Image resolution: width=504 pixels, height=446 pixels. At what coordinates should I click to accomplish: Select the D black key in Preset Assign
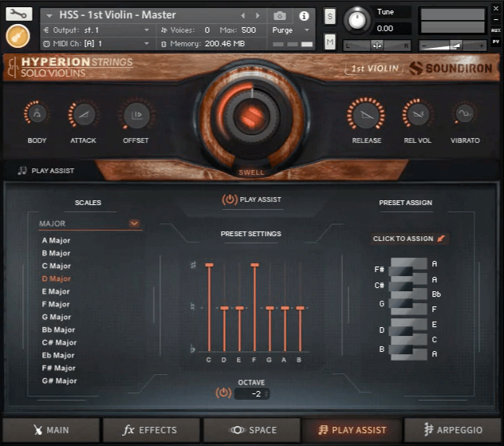click(x=400, y=330)
